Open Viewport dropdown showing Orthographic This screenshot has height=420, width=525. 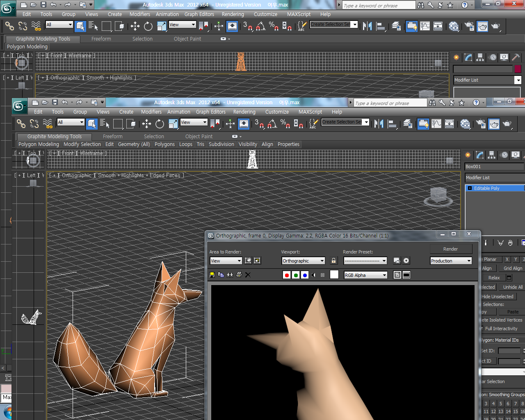303,261
